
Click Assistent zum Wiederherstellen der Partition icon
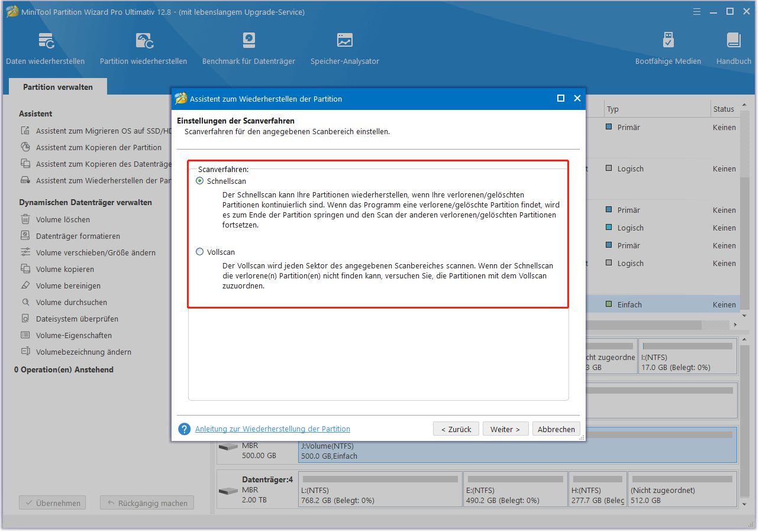coord(25,180)
